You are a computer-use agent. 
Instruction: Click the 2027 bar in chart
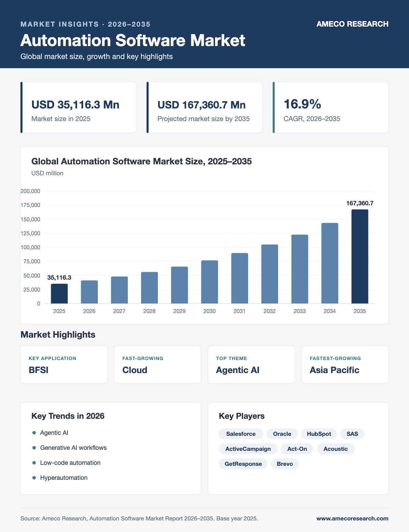[119, 290]
